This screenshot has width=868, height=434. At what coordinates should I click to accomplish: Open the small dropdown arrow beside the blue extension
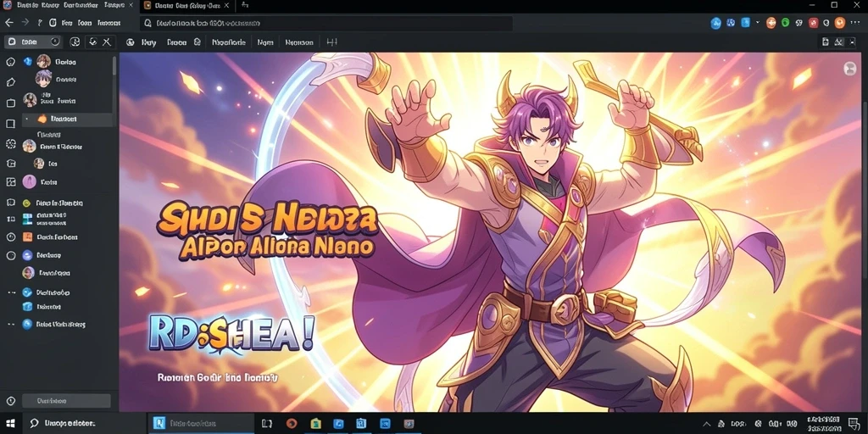coord(757,23)
